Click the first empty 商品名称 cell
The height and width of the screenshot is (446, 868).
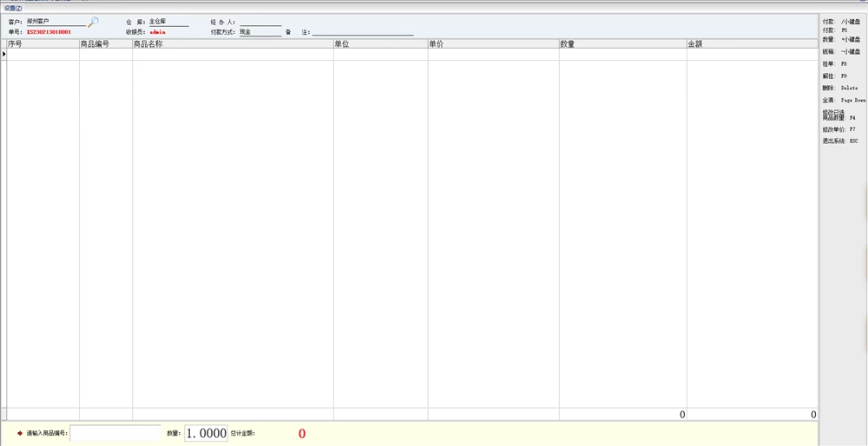click(233, 54)
